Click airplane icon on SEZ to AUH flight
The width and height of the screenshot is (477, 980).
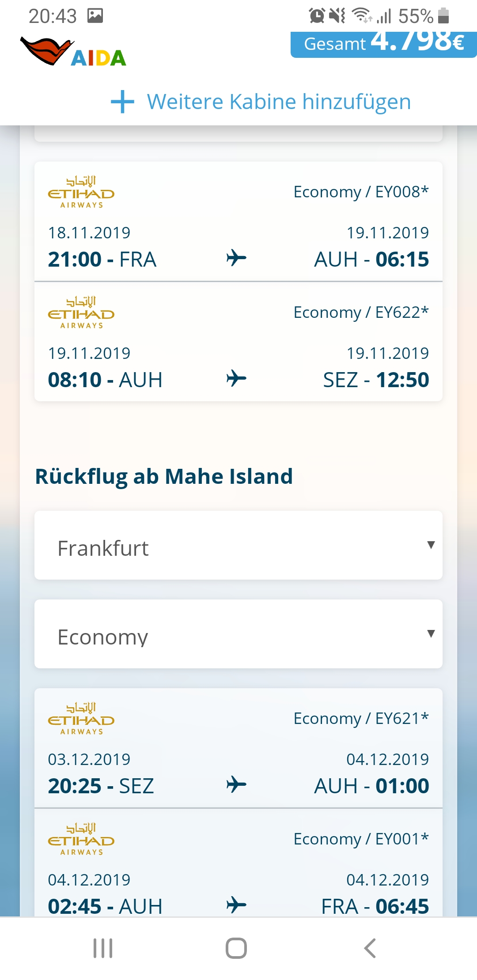[236, 784]
